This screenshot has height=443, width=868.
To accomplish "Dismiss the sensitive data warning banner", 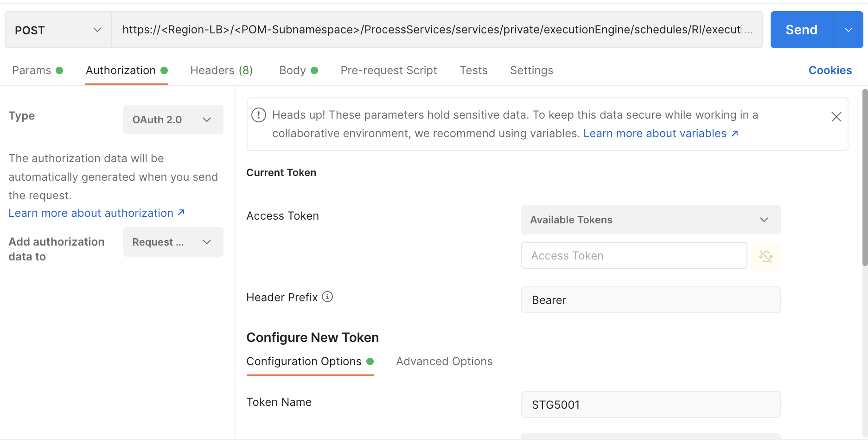I will [836, 117].
